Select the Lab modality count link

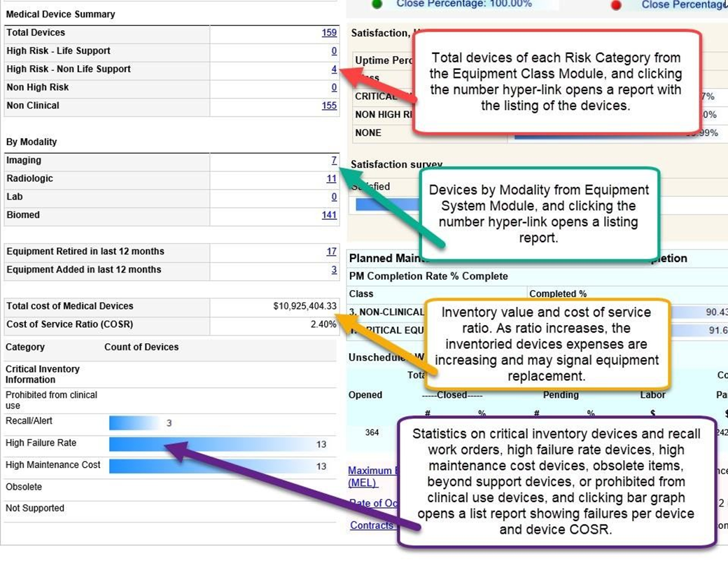pyautogui.click(x=334, y=197)
